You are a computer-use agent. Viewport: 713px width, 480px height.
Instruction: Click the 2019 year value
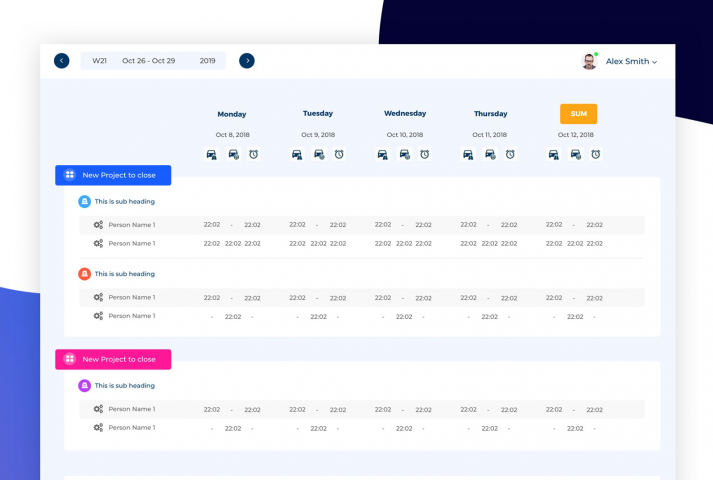(207, 61)
